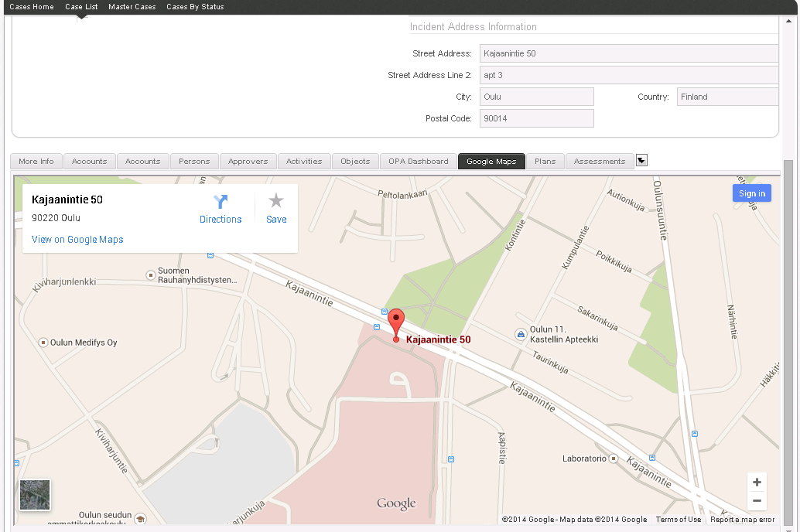Open the Cases By Status menu
The image size is (800, 532).
[x=193, y=6]
